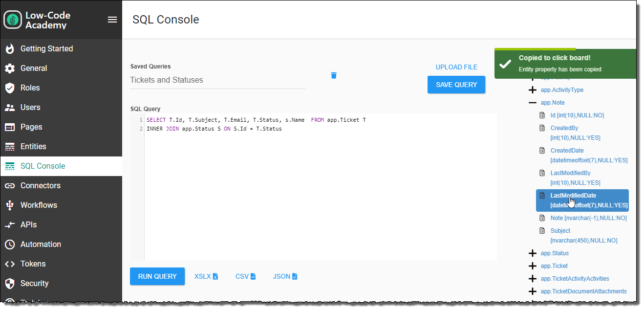The height and width of the screenshot is (311, 644).
Task: Export results as JSON
Action: 285,276
